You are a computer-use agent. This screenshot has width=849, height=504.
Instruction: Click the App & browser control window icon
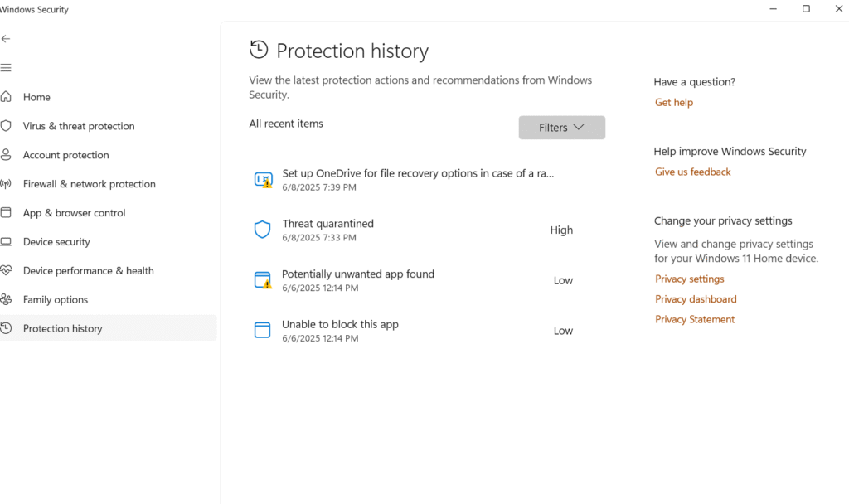[6, 212]
